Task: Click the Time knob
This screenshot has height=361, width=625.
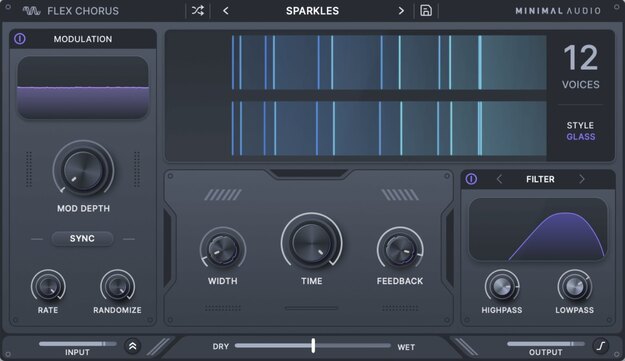Action: click(312, 242)
